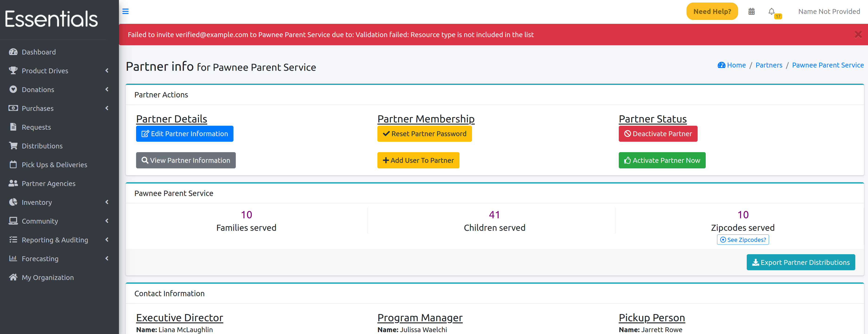Screen dimensions: 868x334
Task: Open the calendar icon in header
Action: 751,11
